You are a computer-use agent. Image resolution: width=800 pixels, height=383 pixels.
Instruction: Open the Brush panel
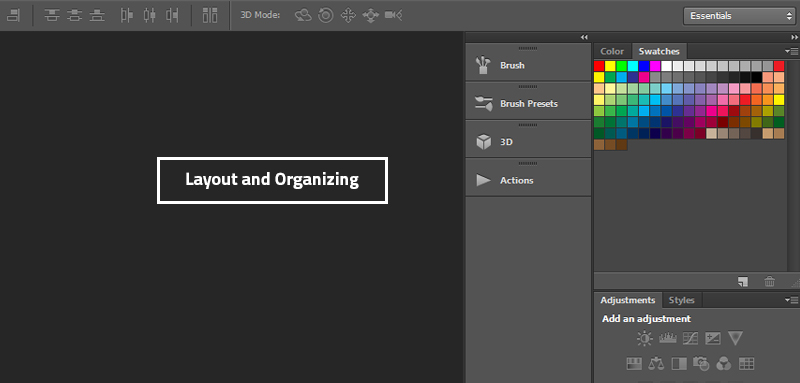pos(528,65)
